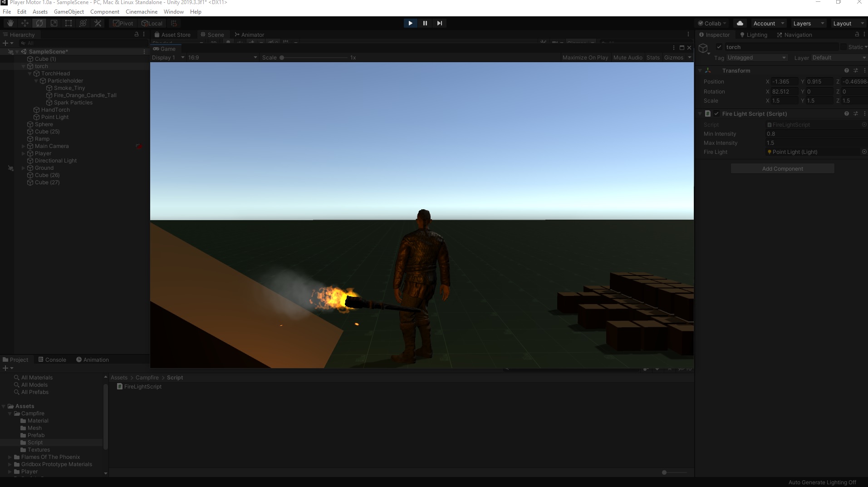Select the Rect Transform tool
The height and width of the screenshot is (487, 868).
[x=69, y=23]
